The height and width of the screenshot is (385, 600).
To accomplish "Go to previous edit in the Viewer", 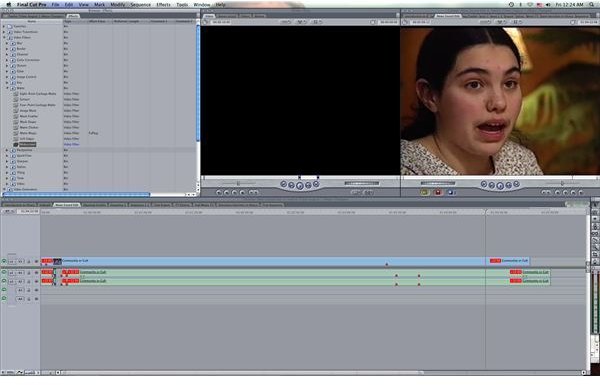I will coord(284,184).
